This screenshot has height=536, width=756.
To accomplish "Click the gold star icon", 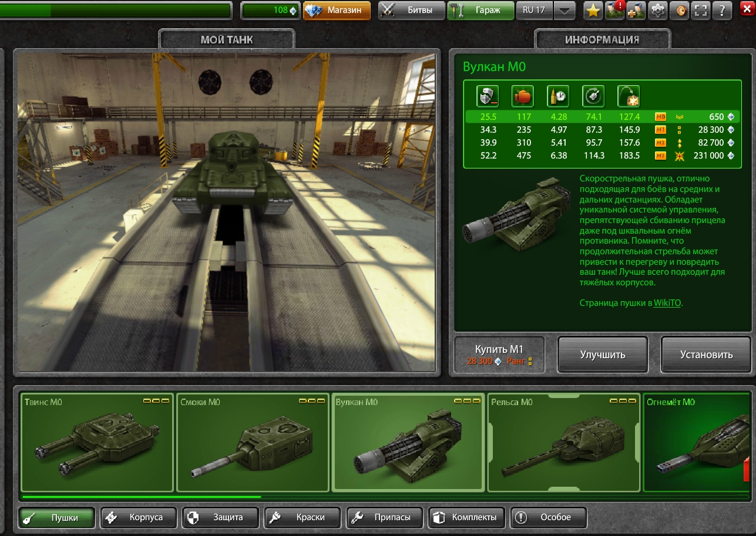I will pos(594,10).
